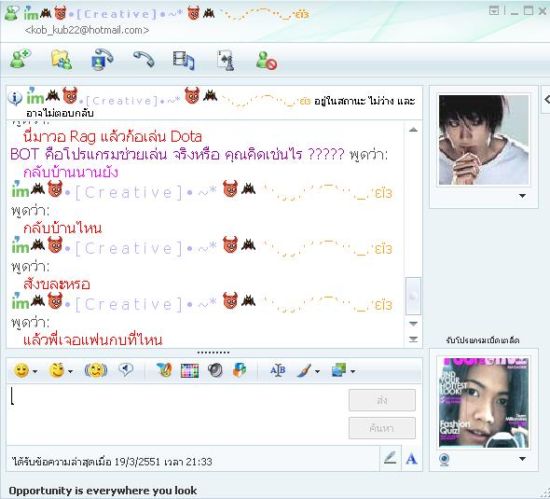Viewport: 550px width, 499px height.
Task: Click the contact's display picture
Action: 484,140
